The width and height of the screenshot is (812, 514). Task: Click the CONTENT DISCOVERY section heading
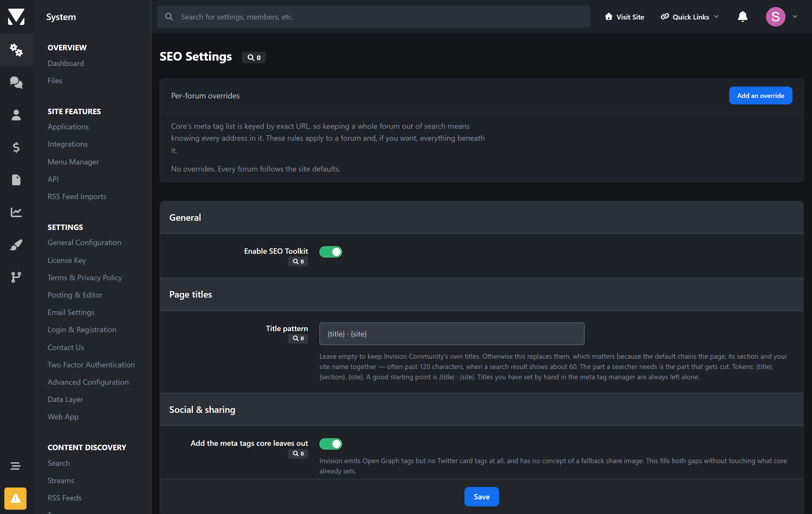[87, 447]
